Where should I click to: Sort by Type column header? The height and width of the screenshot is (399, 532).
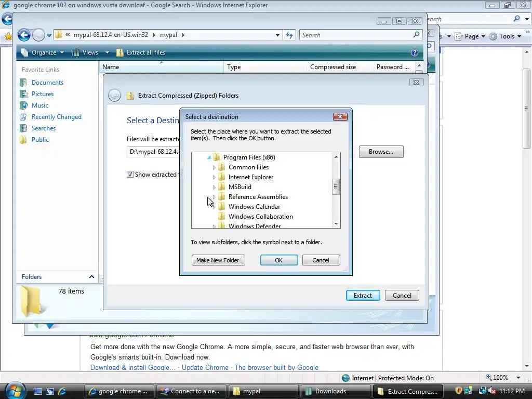click(265, 67)
